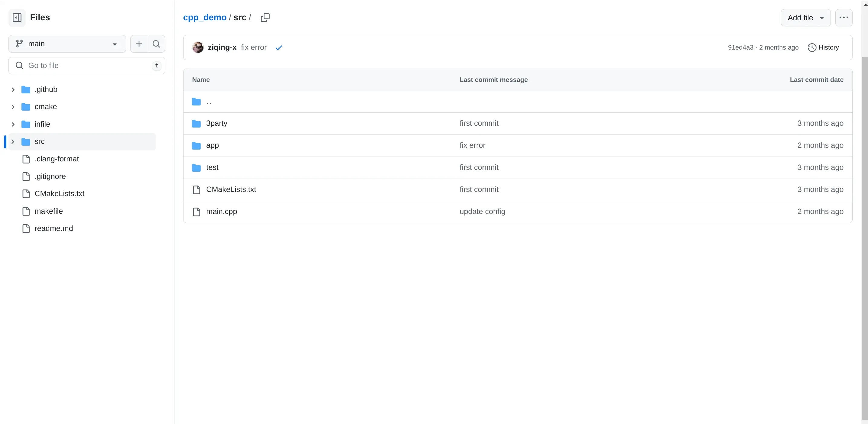Go to cpp_demo repository root breadcrumb
The image size is (868, 424).
pos(205,18)
